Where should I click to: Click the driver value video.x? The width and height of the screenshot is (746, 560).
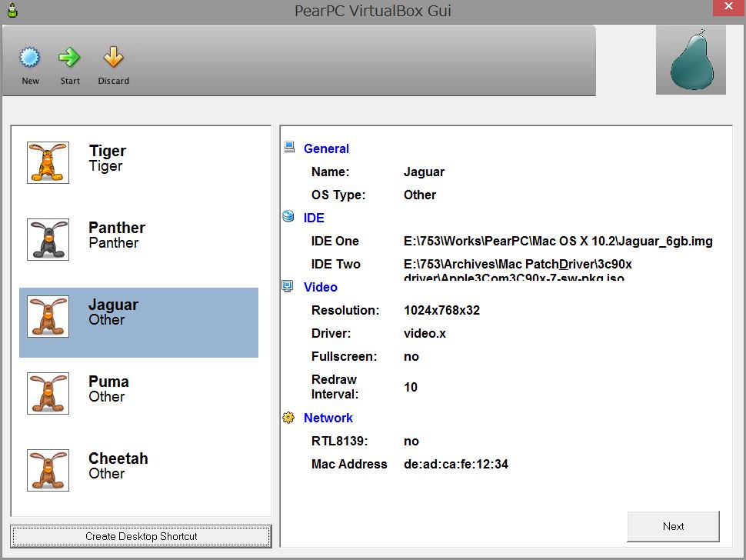point(425,334)
